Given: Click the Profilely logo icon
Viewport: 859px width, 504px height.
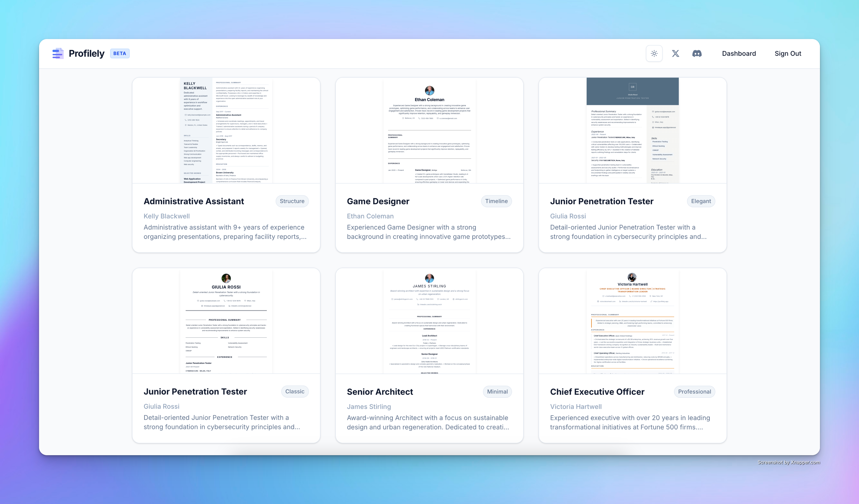Looking at the screenshot, I should 58,53.
